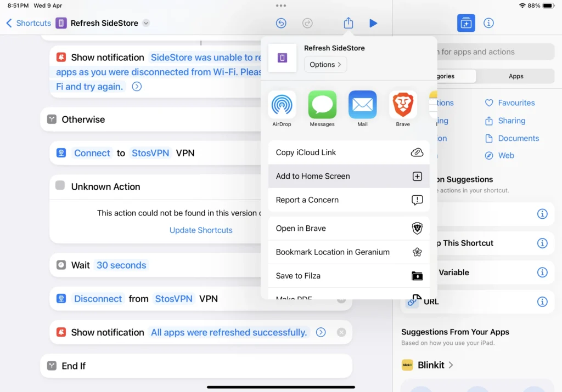Edit the SideStore was unable notification text
The image size is (562, 392).
tap(159, 72)
